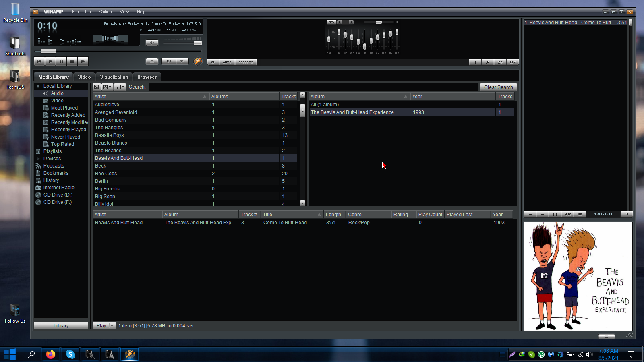Image resolution: width=644 pixels, height=362 pixels.
Task: Open the dropdown arrow beside Play button
Action: point(112,326)
